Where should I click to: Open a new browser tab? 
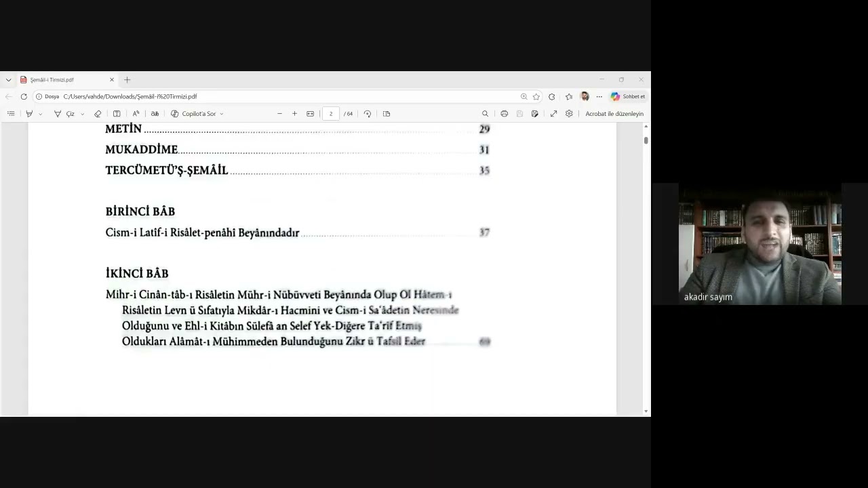coord(127,80)
